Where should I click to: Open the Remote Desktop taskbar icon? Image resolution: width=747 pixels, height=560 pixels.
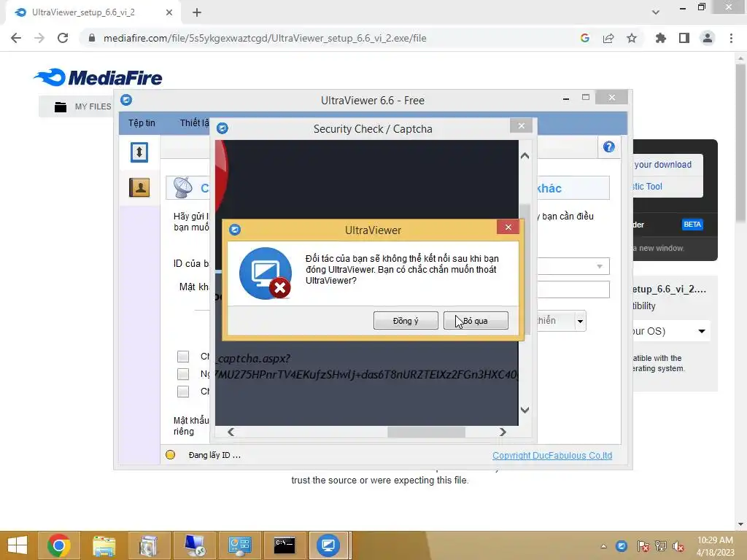(x=194, y=545)
